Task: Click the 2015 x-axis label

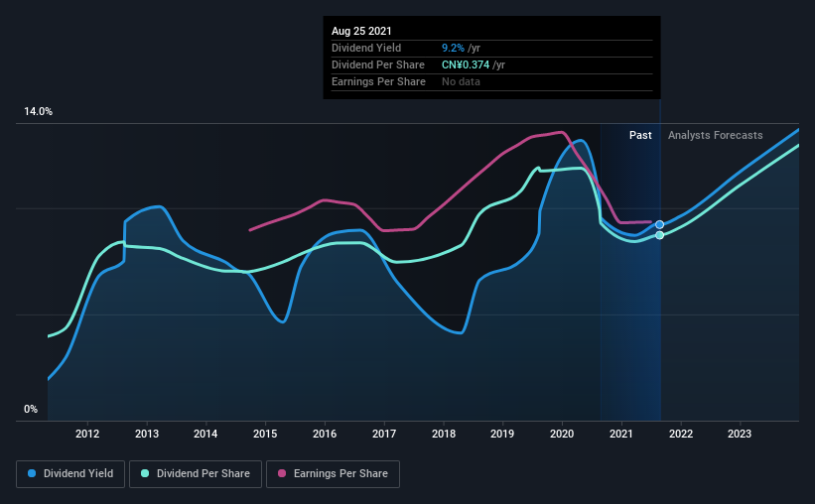Action: 265,434
